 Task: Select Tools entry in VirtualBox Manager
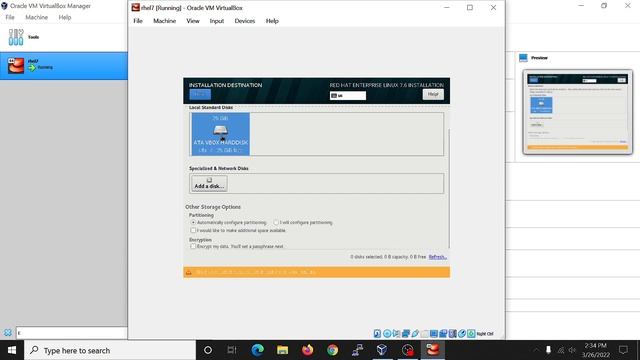[64, 37]
